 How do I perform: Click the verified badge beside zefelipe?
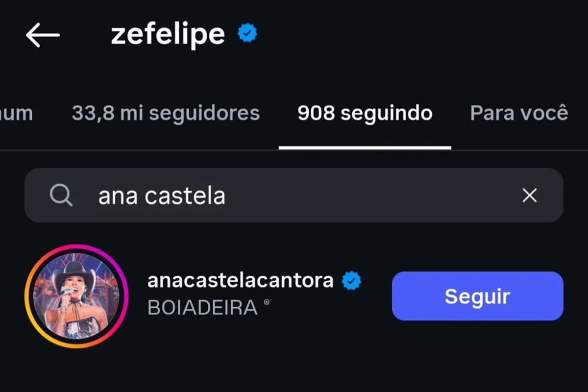point(247,33)
